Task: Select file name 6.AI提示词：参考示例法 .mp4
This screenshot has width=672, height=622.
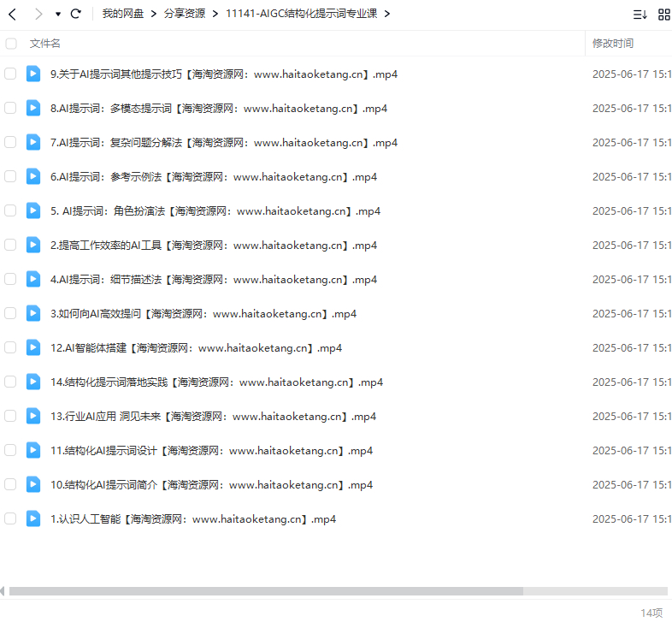Action: [x=214, y=177]
